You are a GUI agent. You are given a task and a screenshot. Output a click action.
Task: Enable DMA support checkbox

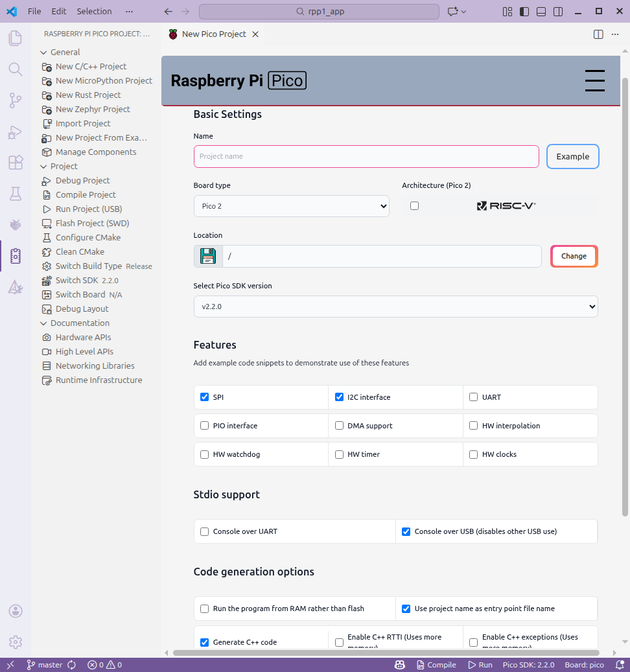(339, 426)
